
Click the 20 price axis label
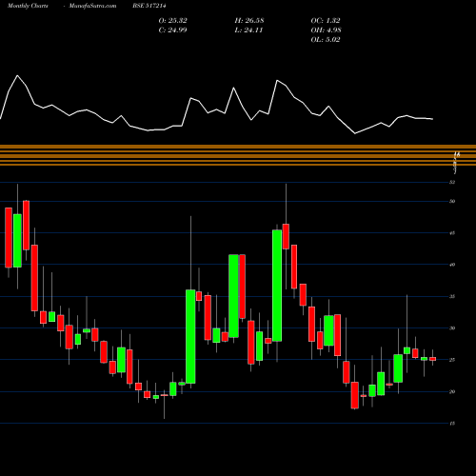tap(452, 391)
